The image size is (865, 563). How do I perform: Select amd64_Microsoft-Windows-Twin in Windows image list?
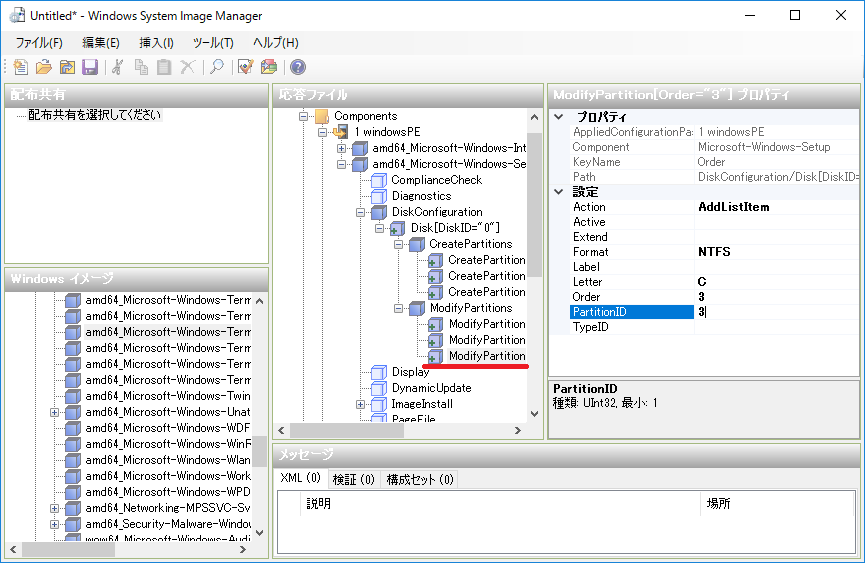(x=167, y=396)
